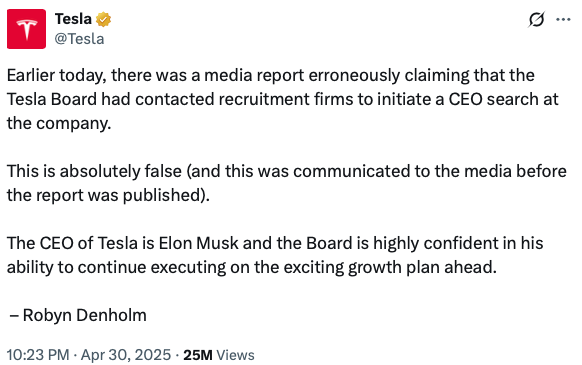582x365 pixels.
Task: Click the paragraph mentioning Elon Musk
Action: point(275,255)
